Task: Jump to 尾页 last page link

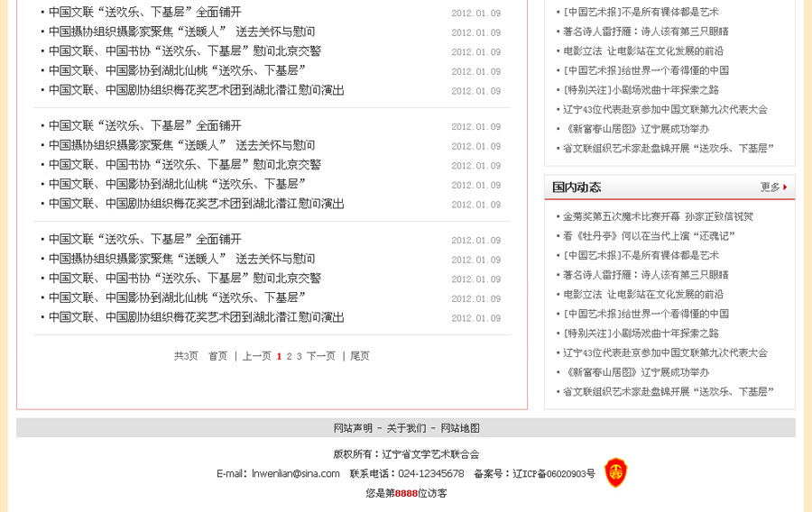Action: 360,356
